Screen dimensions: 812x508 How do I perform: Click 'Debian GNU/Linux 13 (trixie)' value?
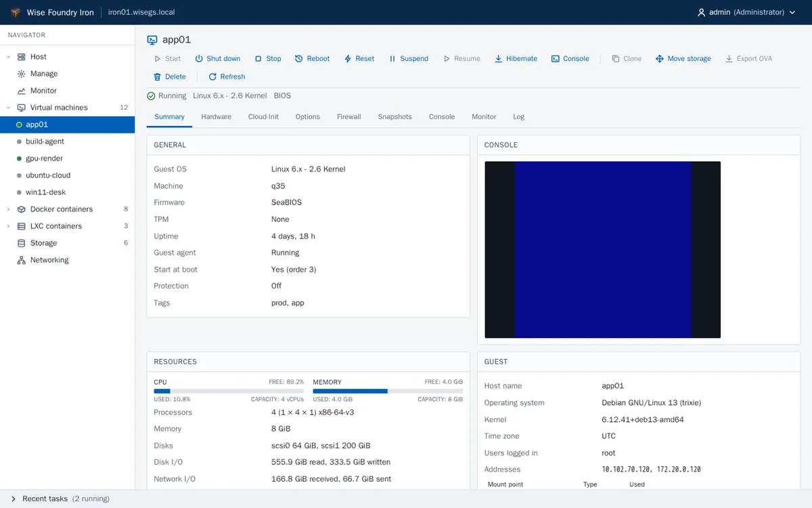(651, 403)
